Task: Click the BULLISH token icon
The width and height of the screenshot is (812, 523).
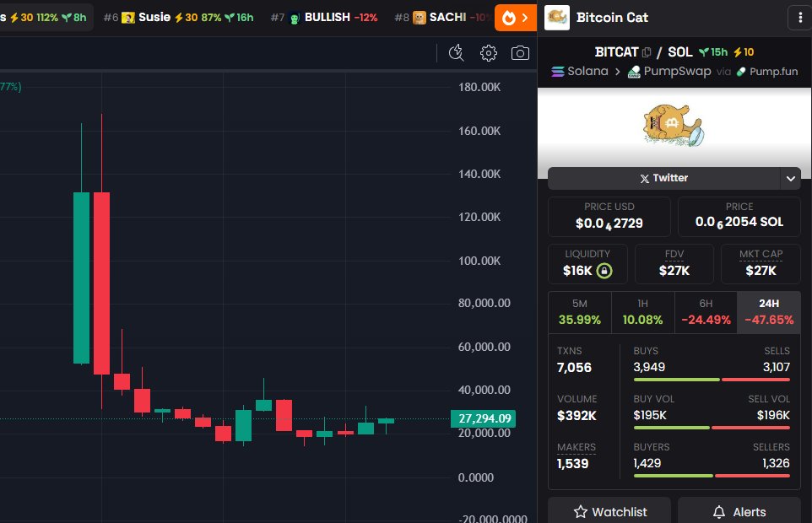Action: (x=295, y=18)
